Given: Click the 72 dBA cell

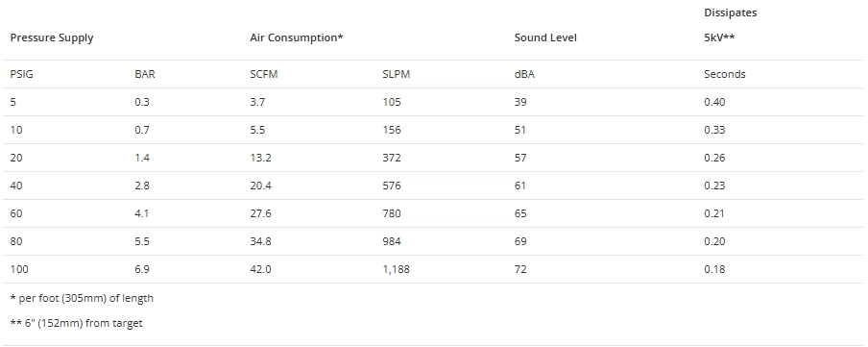Looking at the screenshot, I should [x=520, y=269].
